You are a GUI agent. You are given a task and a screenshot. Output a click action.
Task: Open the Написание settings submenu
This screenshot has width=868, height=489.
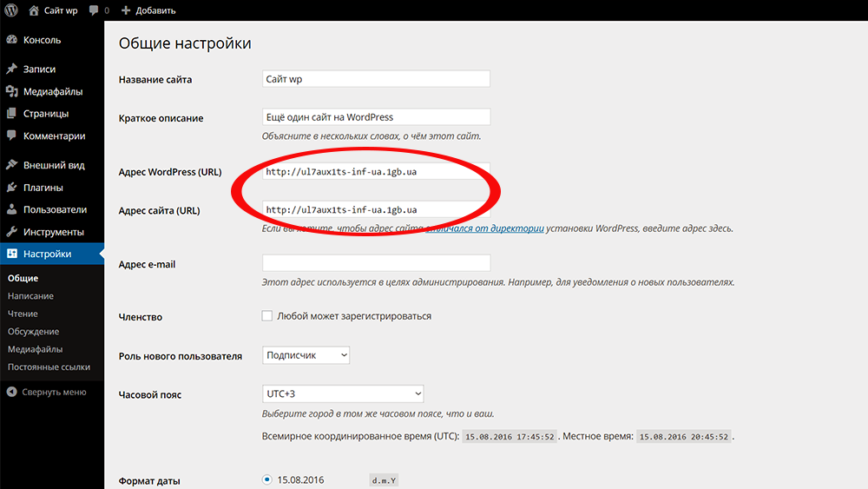pyautogui.click(x=30, y=295)
